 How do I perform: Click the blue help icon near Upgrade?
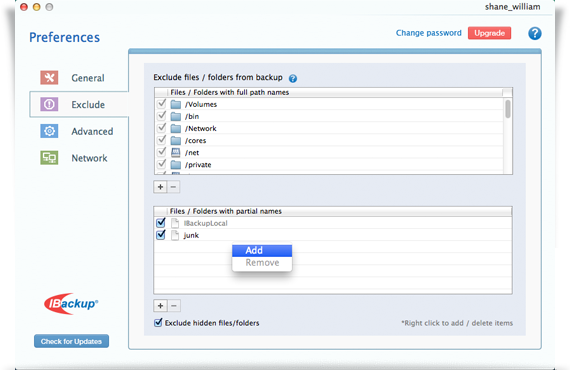534,33
